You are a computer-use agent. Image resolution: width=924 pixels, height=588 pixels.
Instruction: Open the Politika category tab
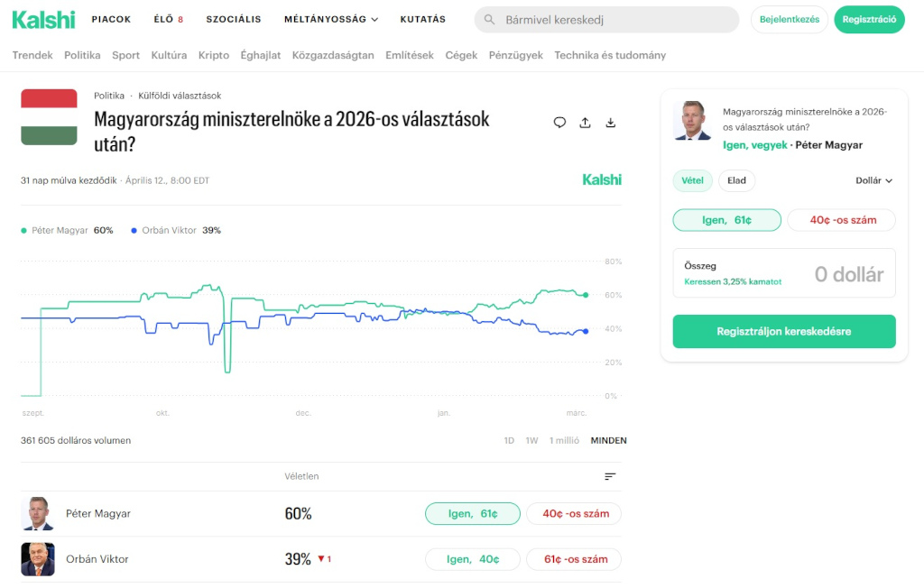[82, 55]
